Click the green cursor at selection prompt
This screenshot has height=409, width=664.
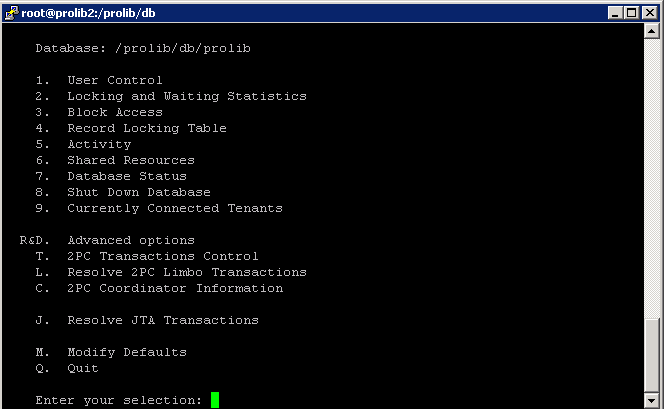point(215,400)
